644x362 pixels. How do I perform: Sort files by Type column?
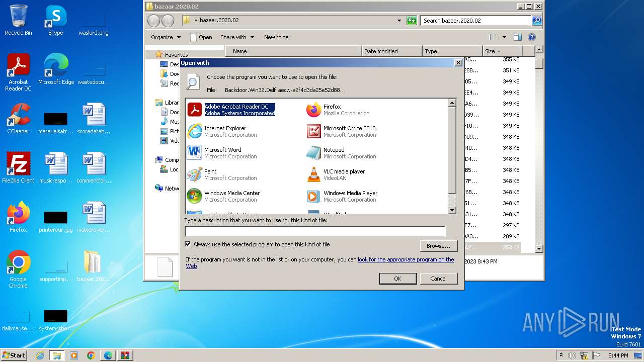tap(452, 51)
